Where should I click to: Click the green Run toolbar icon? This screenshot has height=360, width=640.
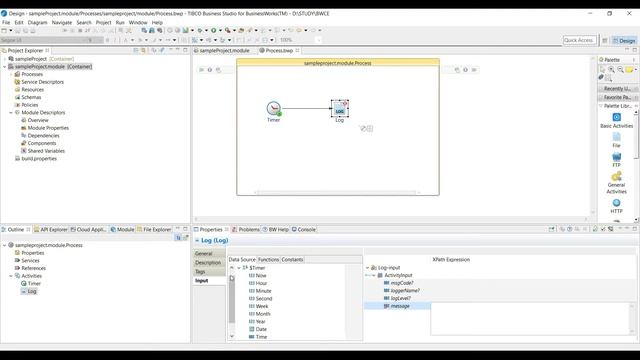213,30
